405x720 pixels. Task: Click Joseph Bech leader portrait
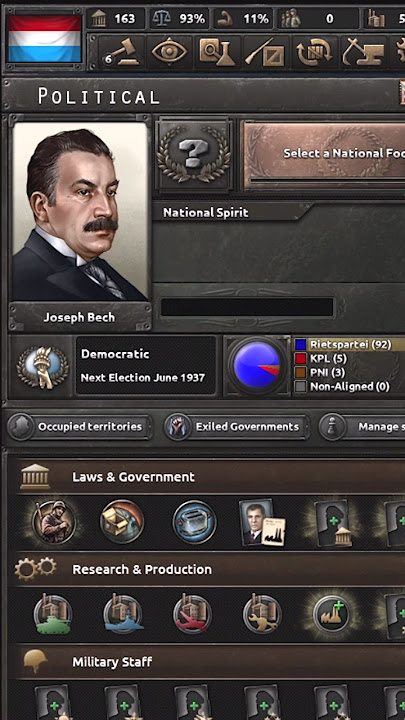[x=80, y=212]
